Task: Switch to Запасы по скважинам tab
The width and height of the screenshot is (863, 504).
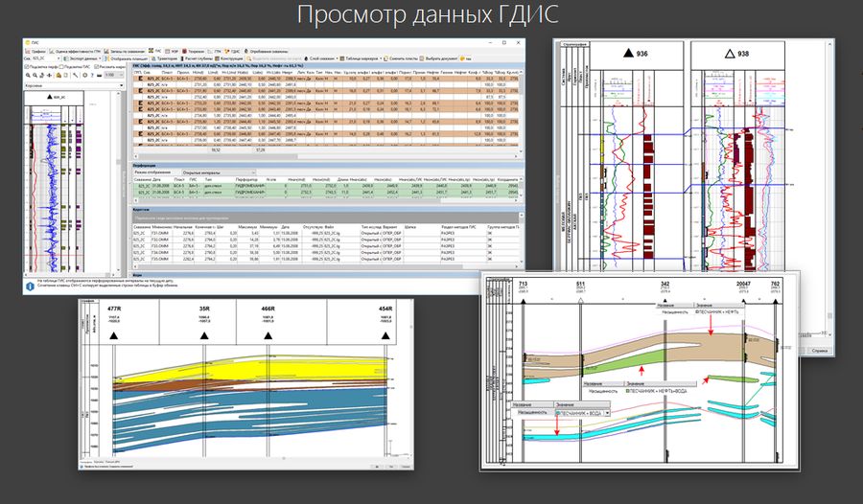Action: pyautogui.click(x=125, y=51)
